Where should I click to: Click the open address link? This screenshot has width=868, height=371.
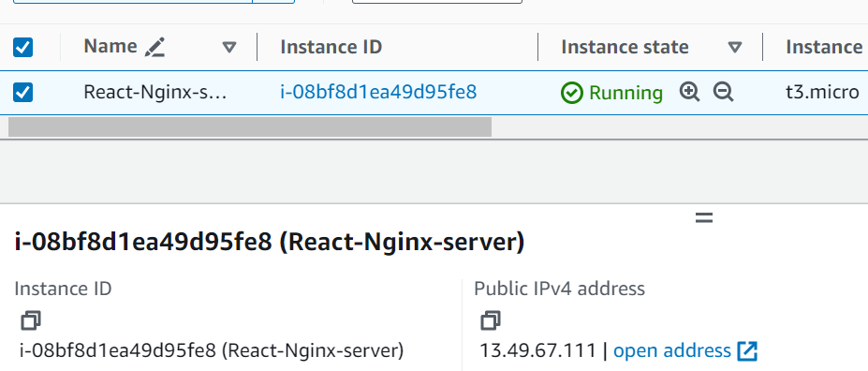(x=672, y=350)
